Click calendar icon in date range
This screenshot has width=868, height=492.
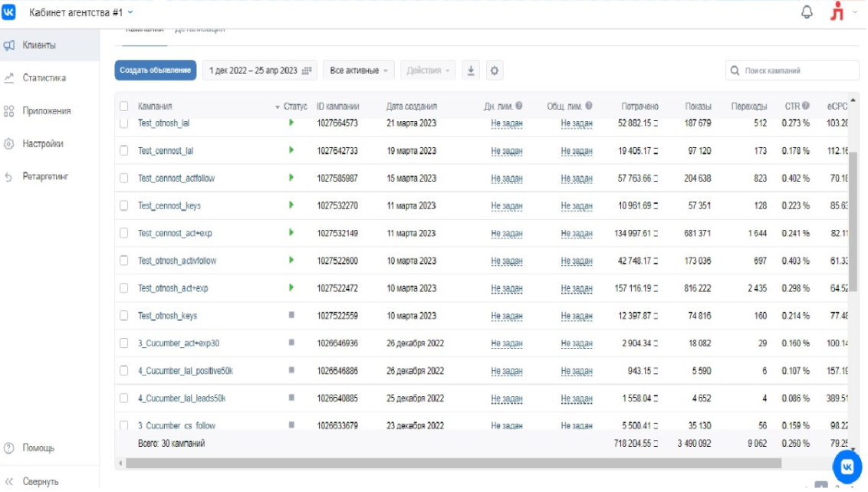point(307,71)
